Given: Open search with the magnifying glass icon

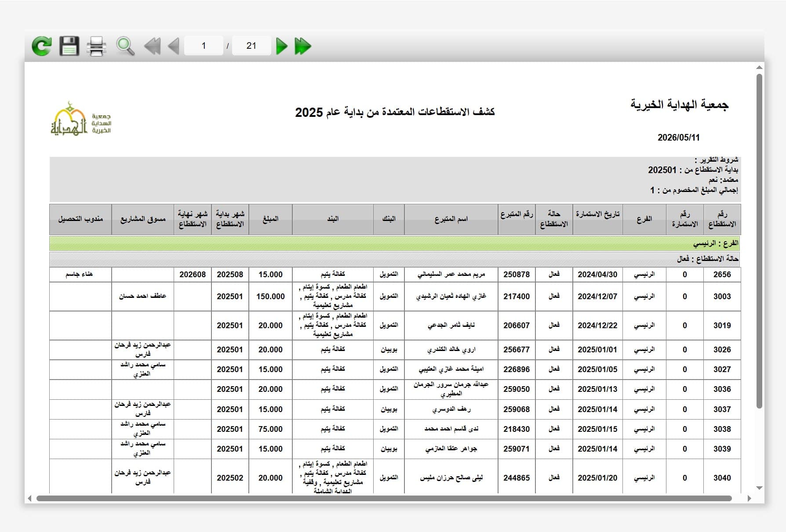Looking at the screenshot, I should point(125,46).
